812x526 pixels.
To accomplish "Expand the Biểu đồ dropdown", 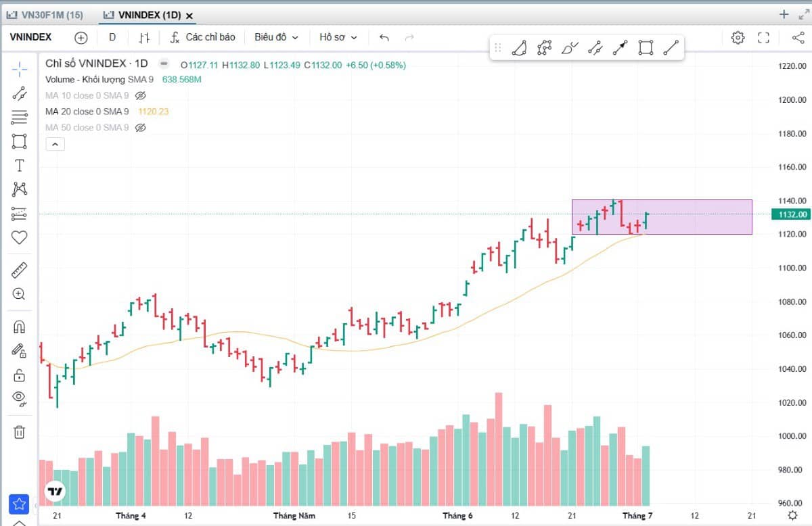I will tap(276, 37).
